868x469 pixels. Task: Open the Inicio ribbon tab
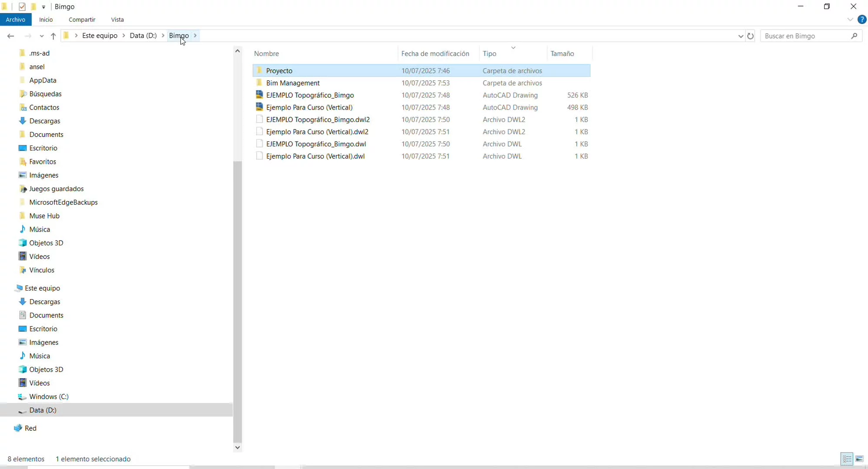(x=46, y=20)
